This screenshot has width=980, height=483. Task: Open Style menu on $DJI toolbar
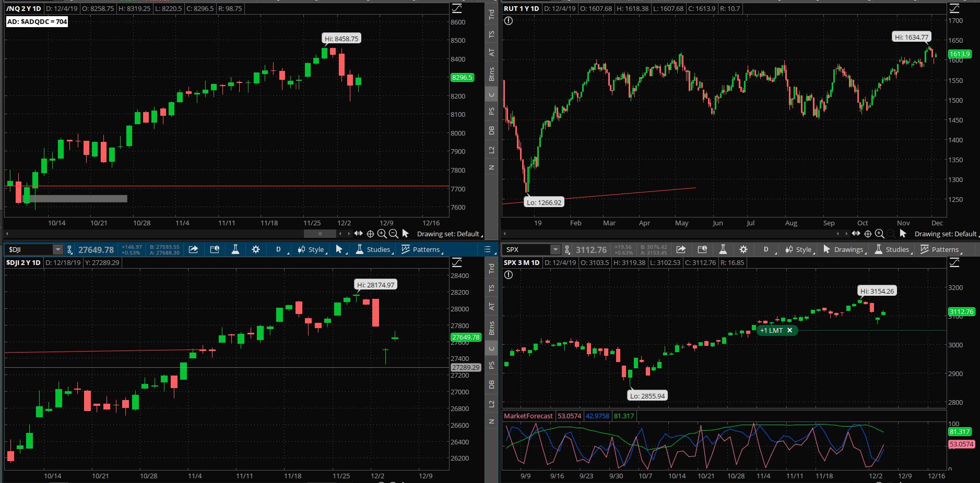click(x=312, y=249)
